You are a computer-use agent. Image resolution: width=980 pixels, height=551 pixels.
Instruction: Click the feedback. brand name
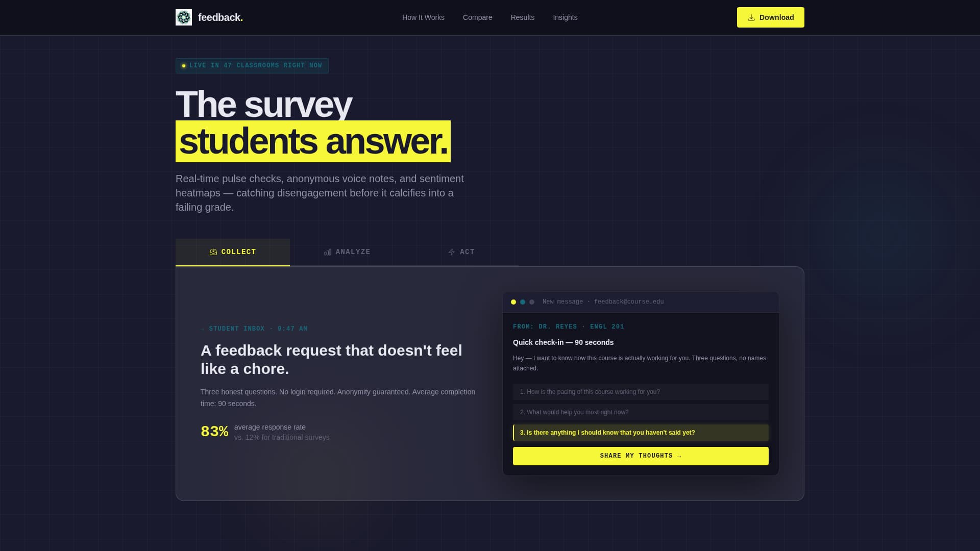[x=220, y=17]
